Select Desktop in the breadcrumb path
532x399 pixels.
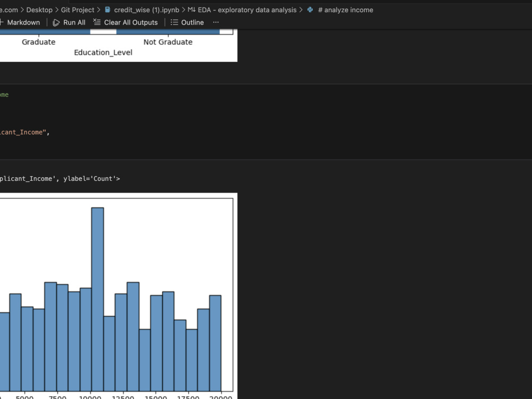click(x=39, y=10)
